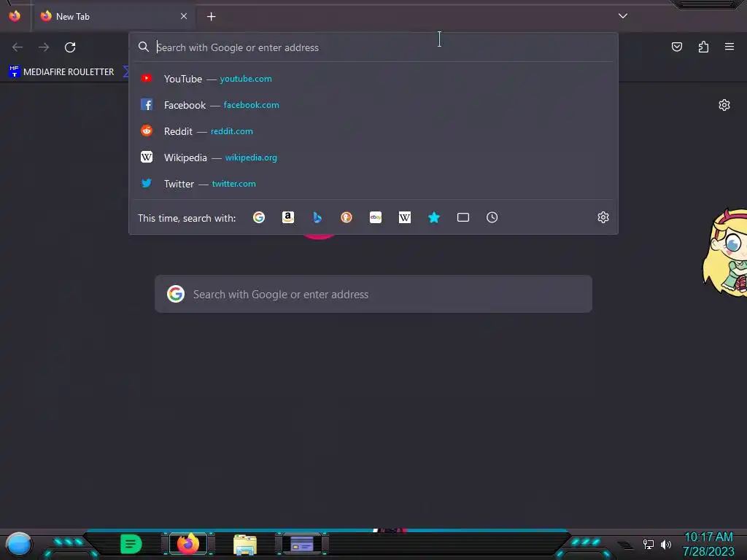Screen dimensions: 747x560
Task: Click the Google logo in page search box
Action: pyautogui.click(x=176, y=295)
